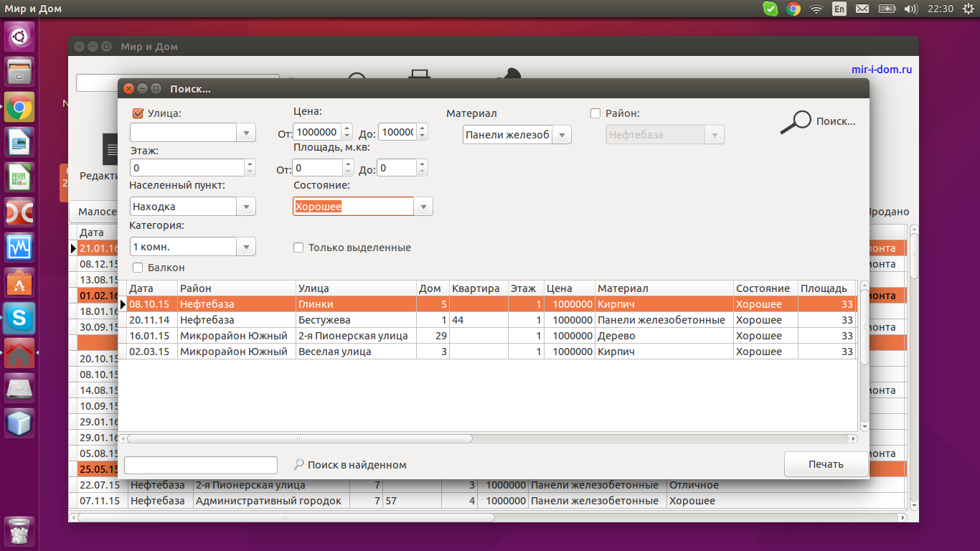The height and width of the screenshot is (551, 980).
Task: Open the blue cube app in dock
Action: point(19,423)
